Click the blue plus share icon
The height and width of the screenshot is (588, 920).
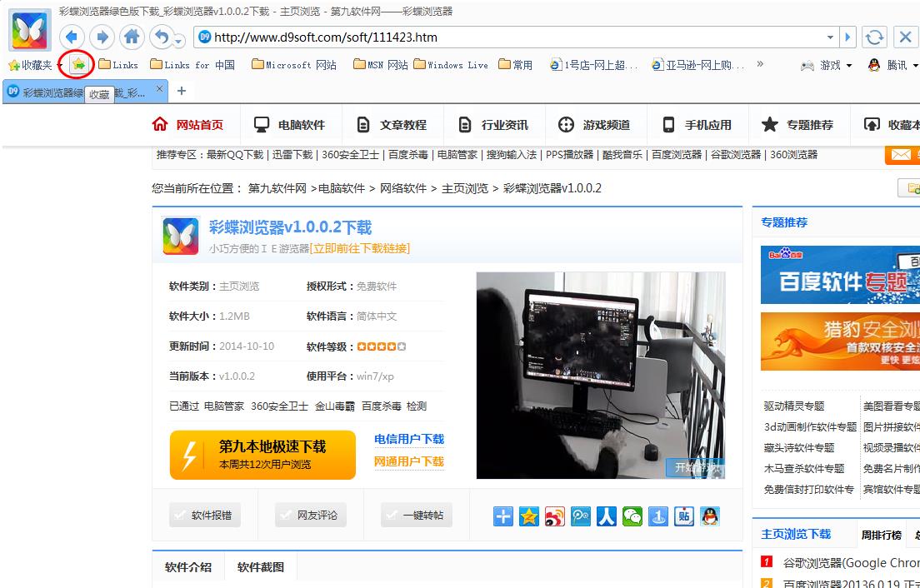tap(502, 516)
